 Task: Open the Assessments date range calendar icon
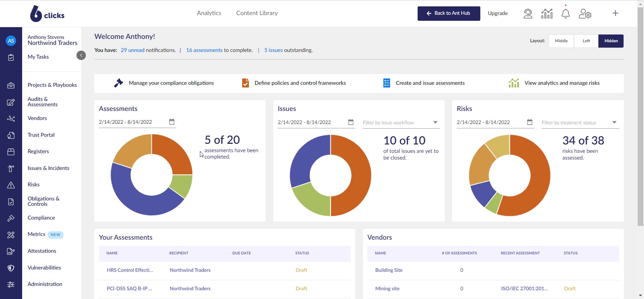point(172,122)
